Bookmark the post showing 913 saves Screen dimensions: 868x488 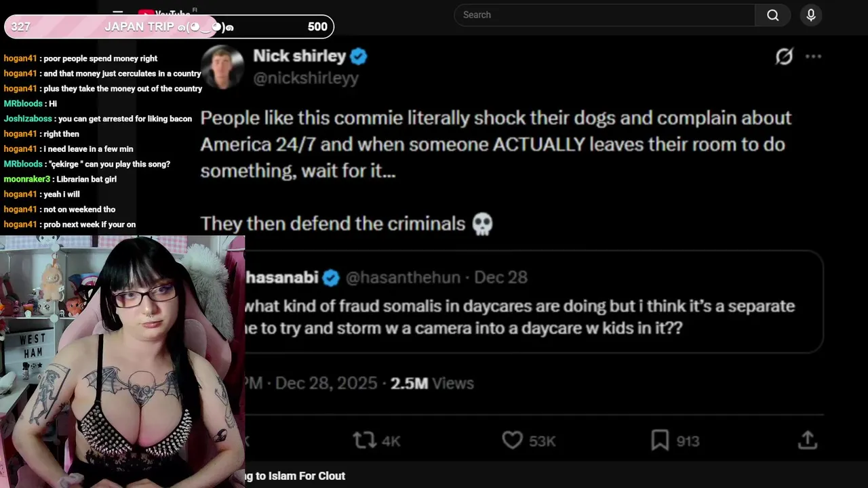[660, 441]
